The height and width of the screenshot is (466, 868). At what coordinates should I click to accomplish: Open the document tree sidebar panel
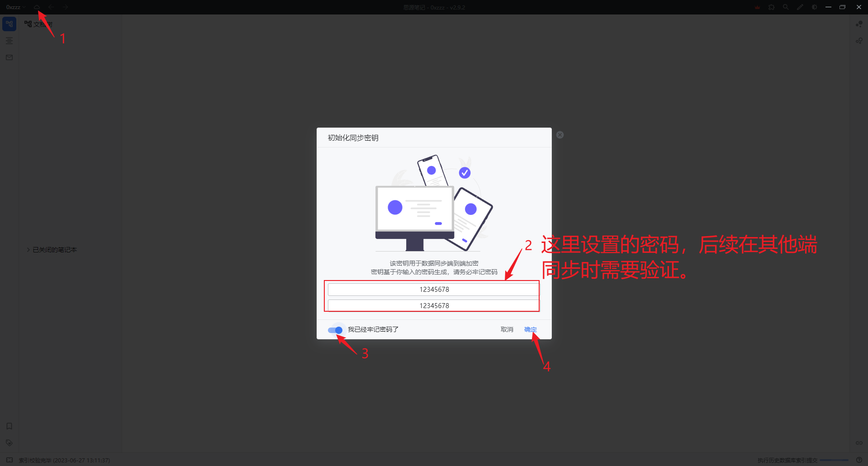pos(9,24)
